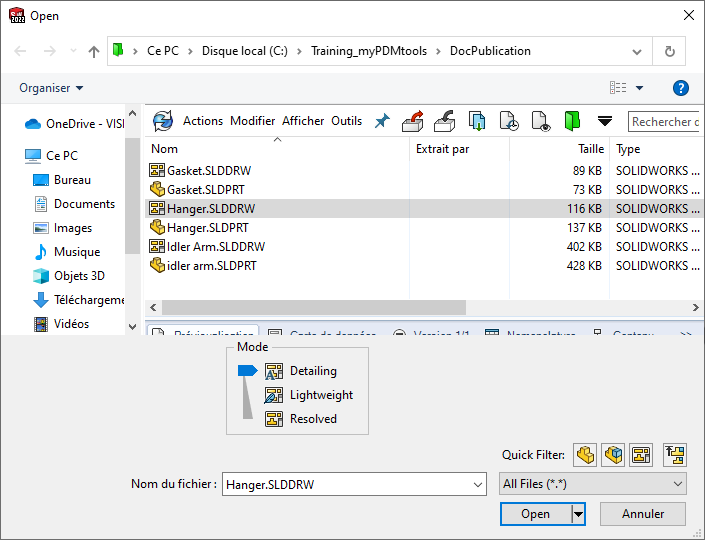Open the All Files type dropdown
The height and width of the screenshot is (540, 705).
[592, 484]
